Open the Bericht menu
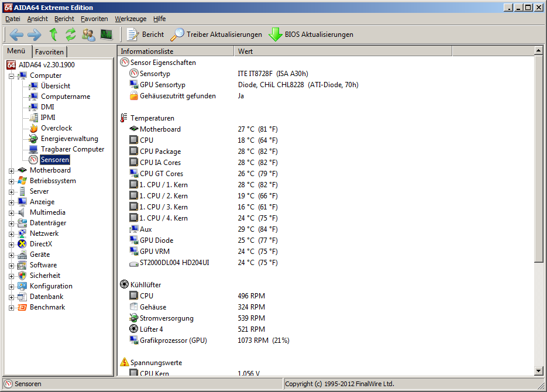This screenshot has width=547, height=392. (x=64, y=19)
